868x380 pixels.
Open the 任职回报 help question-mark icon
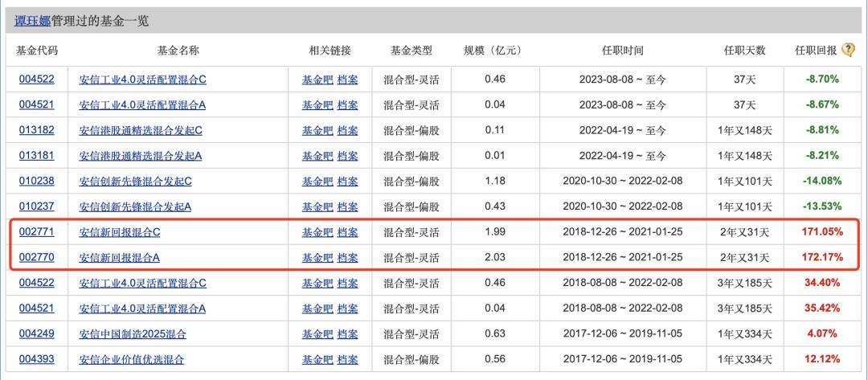(x=848, y=50)
